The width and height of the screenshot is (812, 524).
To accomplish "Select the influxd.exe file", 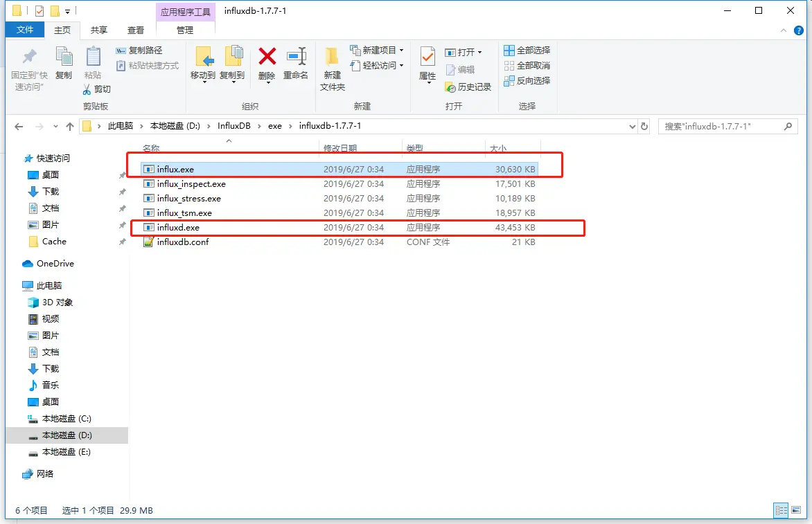I will pos(339,227).
